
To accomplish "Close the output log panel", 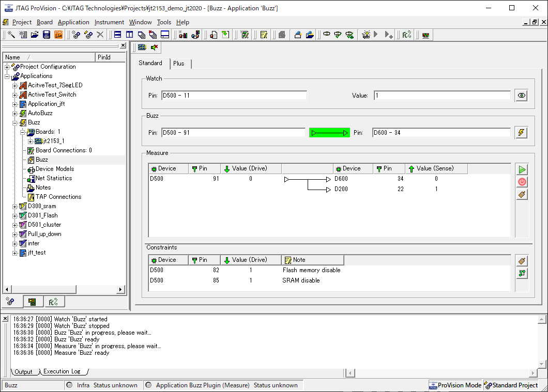I will pyautogui.click(x=5, y=319).
